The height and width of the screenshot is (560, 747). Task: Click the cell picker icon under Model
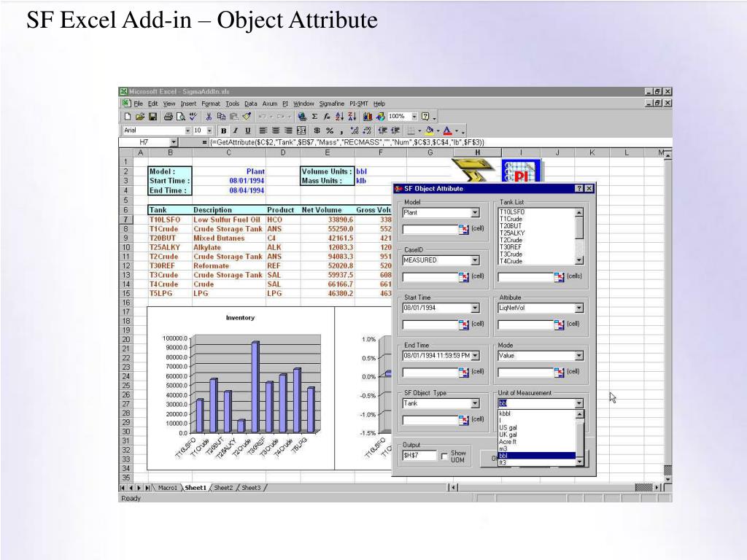pos(463,230)
